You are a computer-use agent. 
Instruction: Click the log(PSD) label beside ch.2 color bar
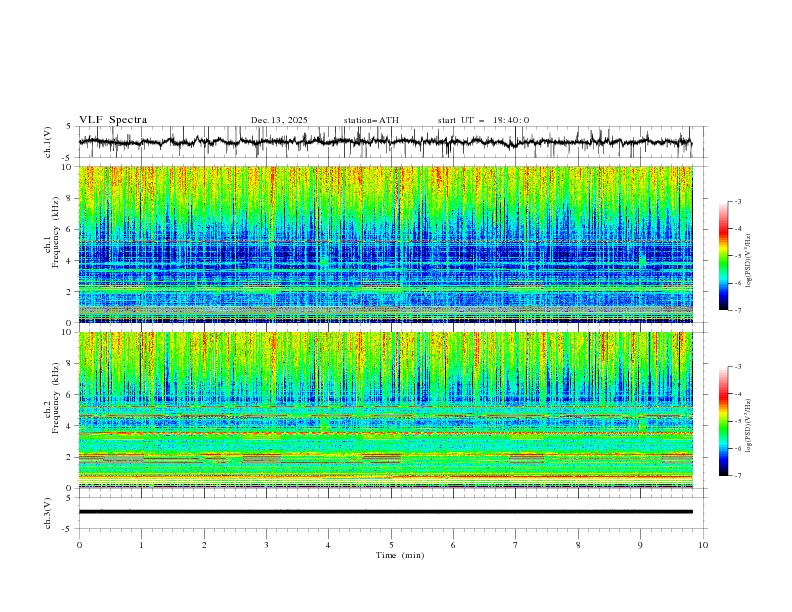(x=749, y=426)
